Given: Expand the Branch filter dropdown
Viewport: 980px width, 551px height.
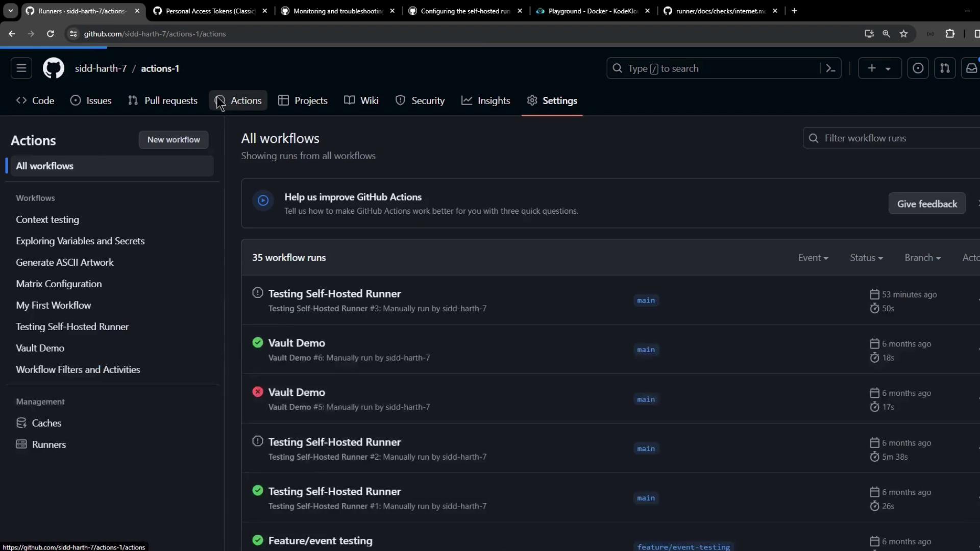Looking at the screenshot, I should [x=922, y=258].
